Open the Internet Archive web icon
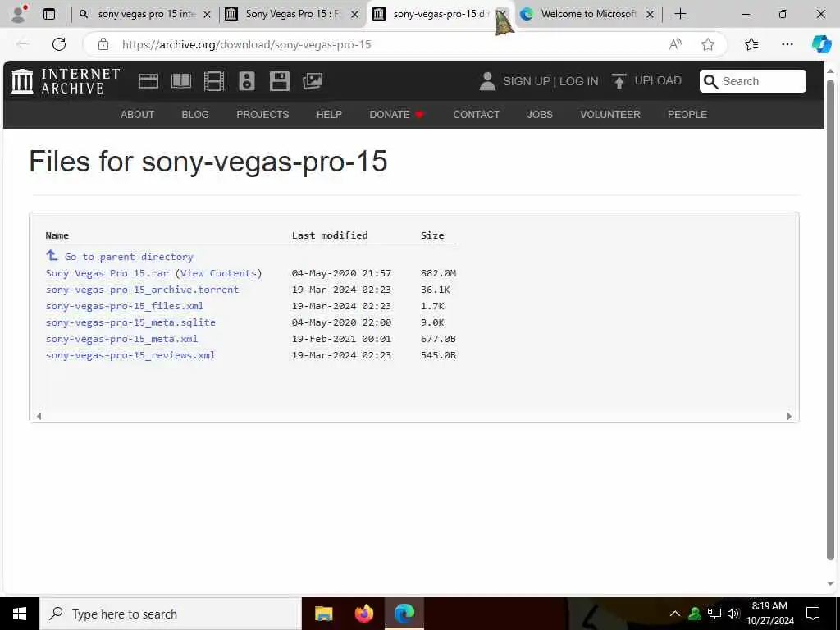 (148, 81)
